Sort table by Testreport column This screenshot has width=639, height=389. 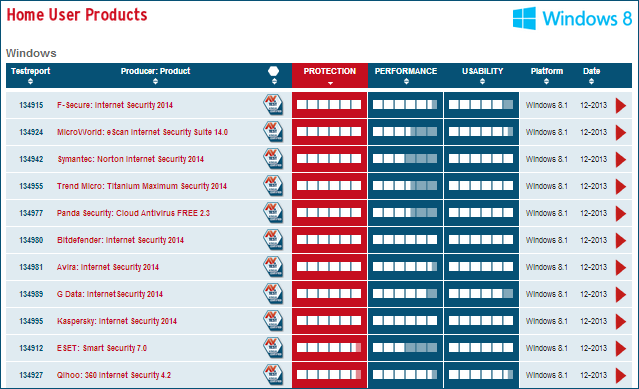[30, 75]
